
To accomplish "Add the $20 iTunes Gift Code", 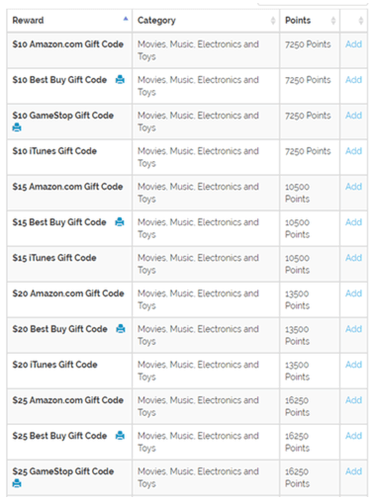I will 354,365.
